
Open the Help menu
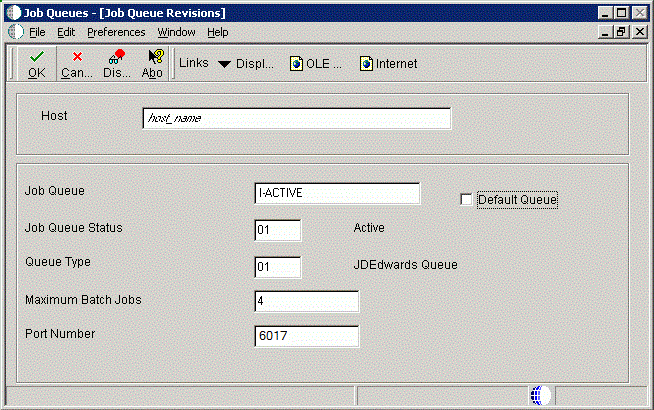[x=218, y=32]
